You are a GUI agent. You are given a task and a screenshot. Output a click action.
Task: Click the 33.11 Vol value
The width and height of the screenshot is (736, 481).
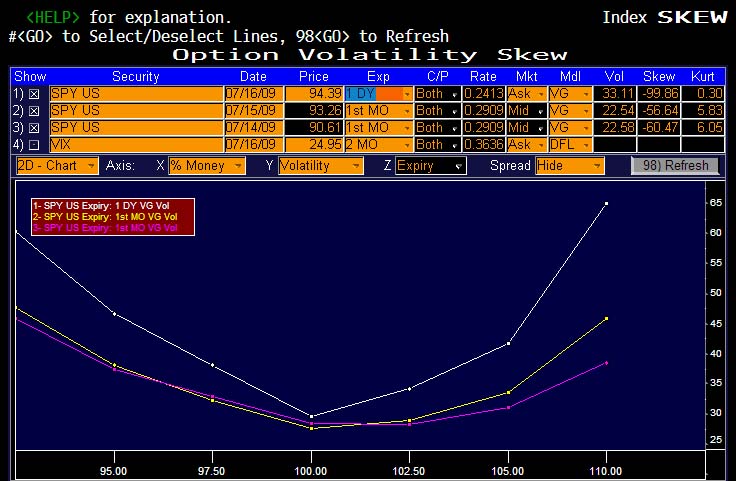[615, 93]
